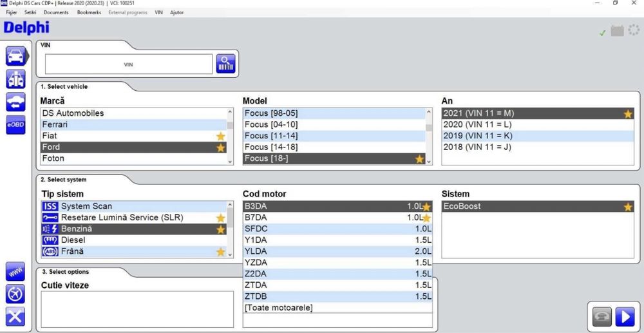Close application with the X sidebar icon

tap(15, 317)
